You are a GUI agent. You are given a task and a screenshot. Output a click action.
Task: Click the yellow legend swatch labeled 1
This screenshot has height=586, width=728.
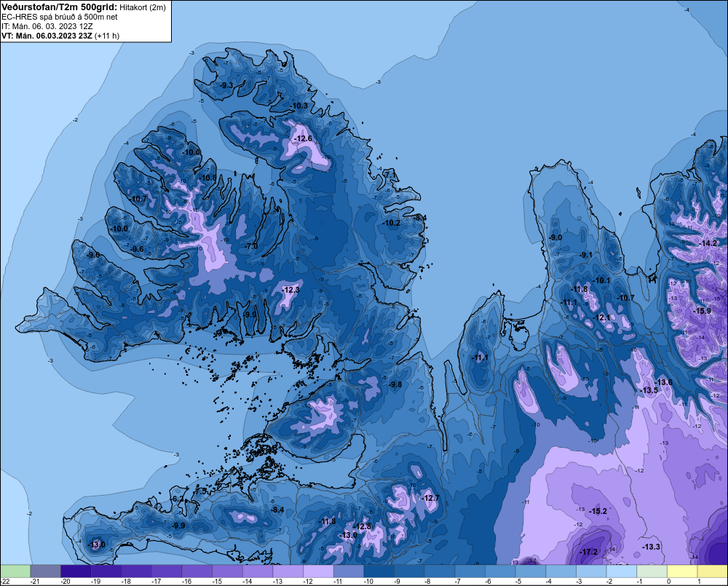[713, 571]
